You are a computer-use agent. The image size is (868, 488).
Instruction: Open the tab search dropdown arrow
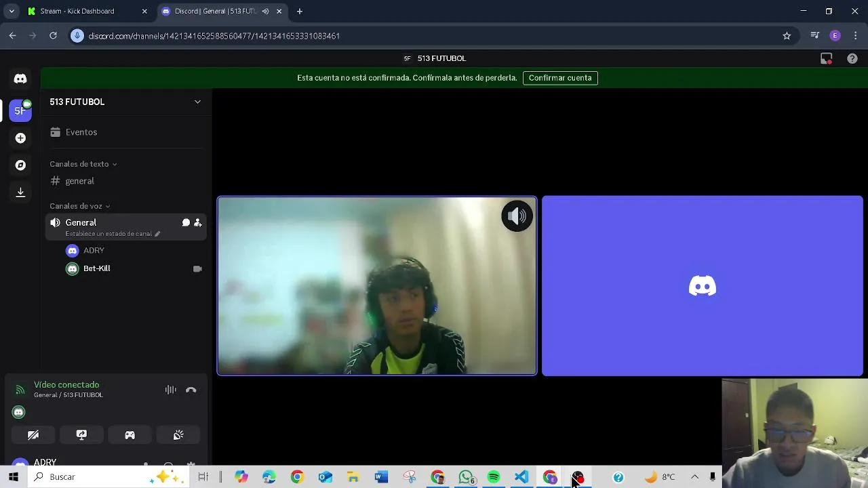tap(12, 12)
